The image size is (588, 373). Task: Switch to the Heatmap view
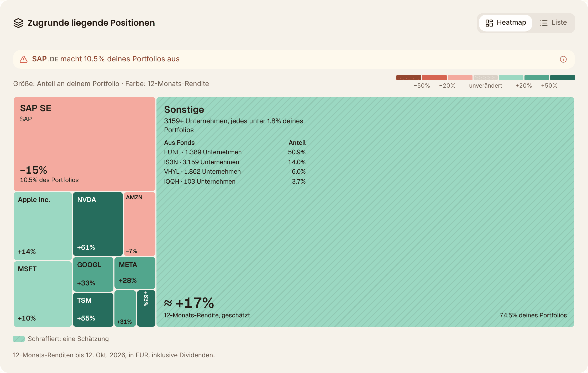[x=506, y=23]
